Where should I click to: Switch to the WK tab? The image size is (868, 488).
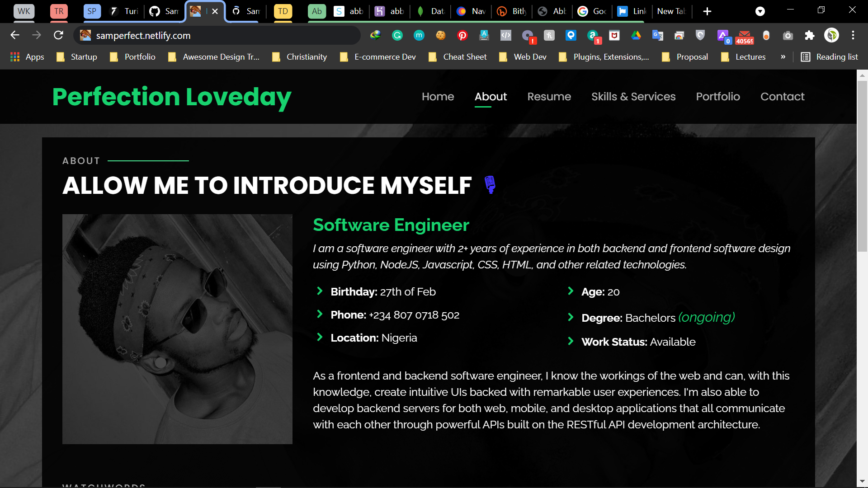24,11
